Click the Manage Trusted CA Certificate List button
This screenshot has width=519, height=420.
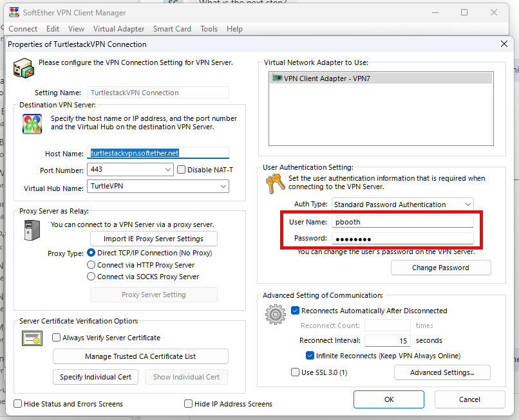click(x=140, y=356)
